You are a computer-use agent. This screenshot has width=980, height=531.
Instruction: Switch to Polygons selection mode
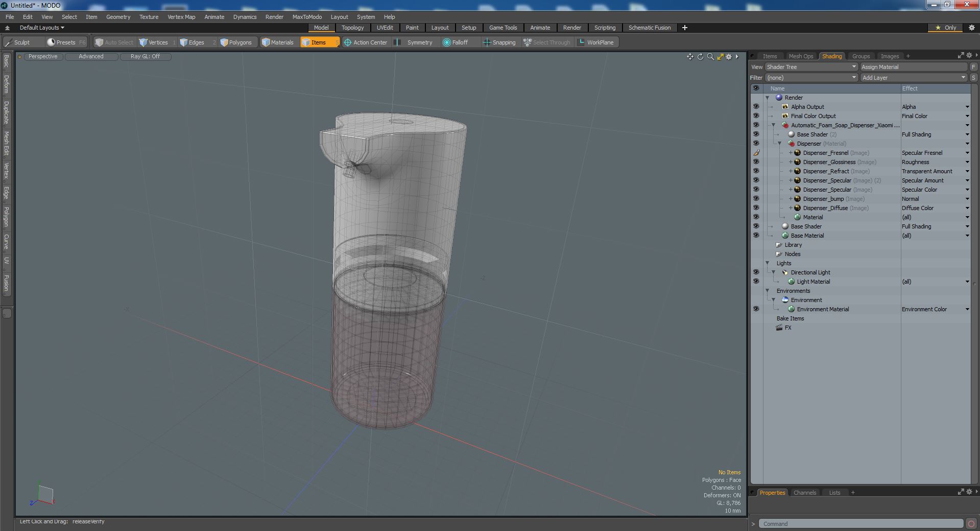(x=239, y=42)
